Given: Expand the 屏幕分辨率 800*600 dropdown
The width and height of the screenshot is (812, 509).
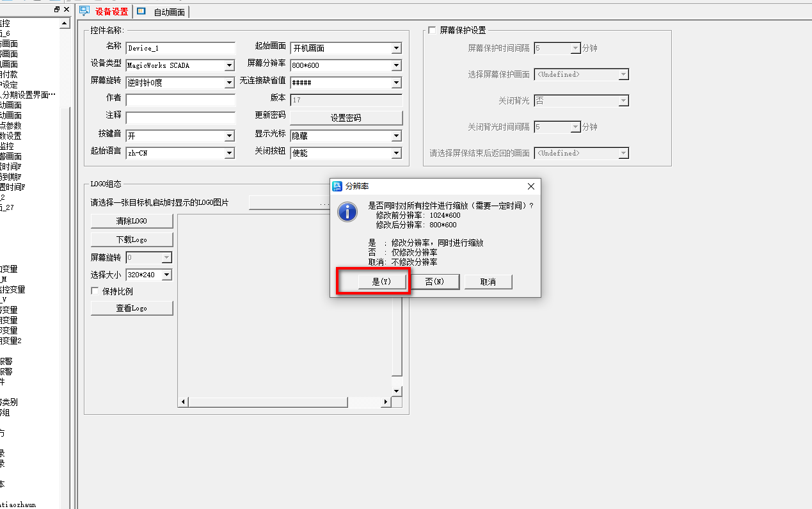Looking at the screenshot, I should [397, 65].
